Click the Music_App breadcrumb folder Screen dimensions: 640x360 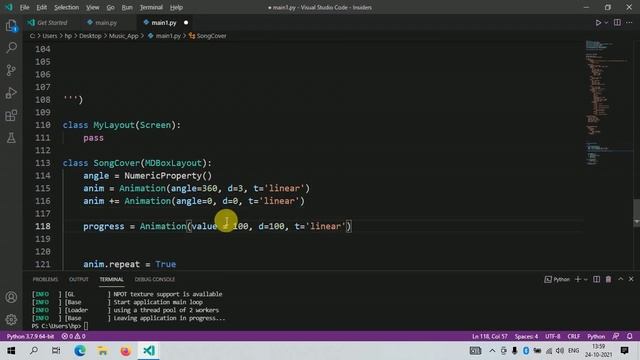coord(123,36)
